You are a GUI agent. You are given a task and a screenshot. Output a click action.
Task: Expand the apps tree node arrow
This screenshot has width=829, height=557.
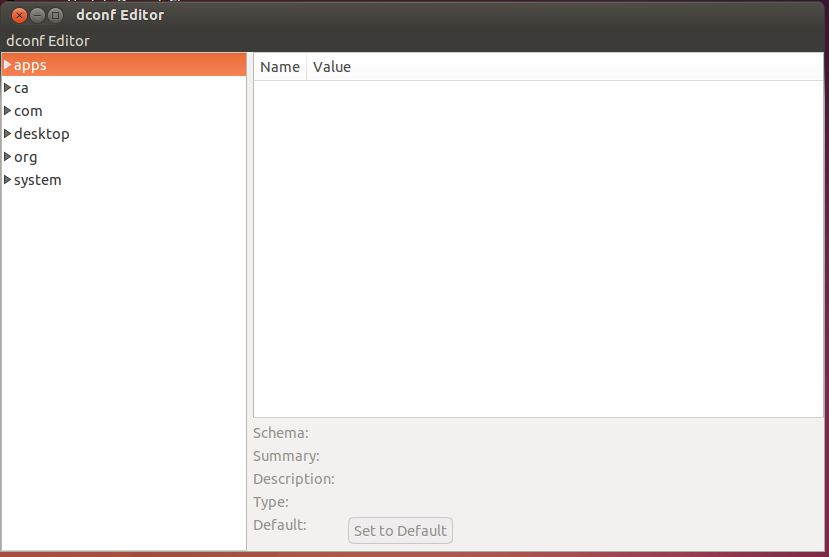tap(7, 64)
